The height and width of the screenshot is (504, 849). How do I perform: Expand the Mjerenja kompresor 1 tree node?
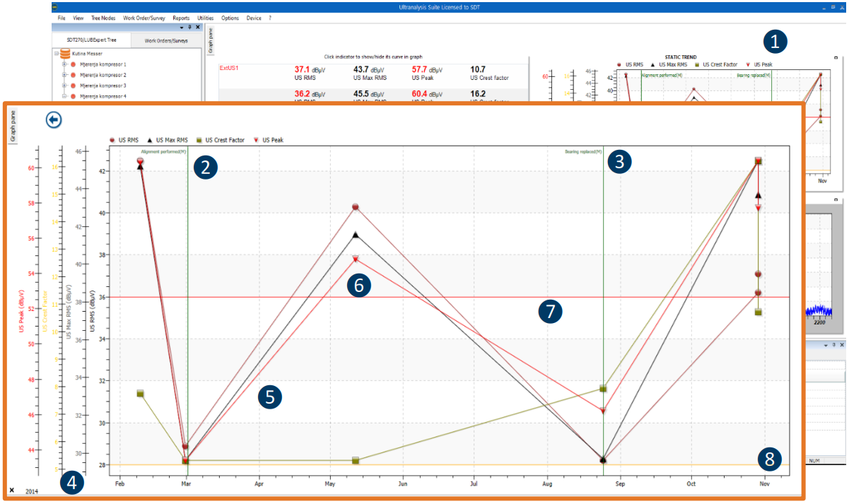click(x=64, y=64)
